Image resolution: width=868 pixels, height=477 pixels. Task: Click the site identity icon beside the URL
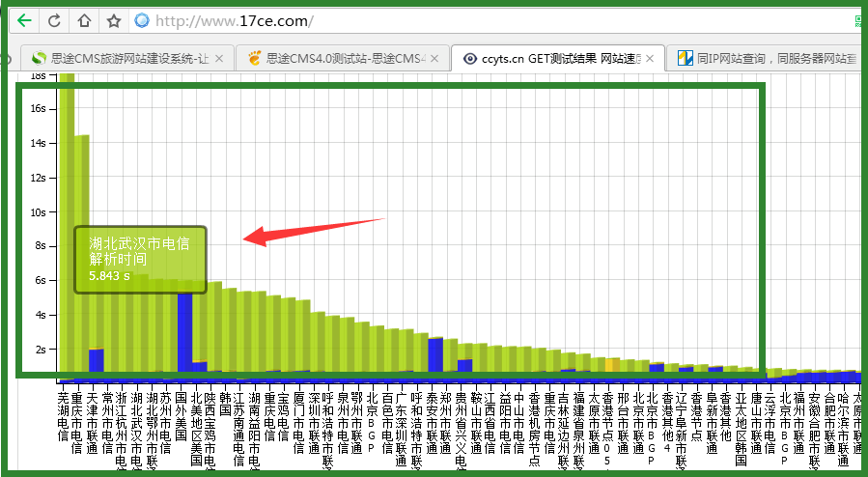click(142, 20)
